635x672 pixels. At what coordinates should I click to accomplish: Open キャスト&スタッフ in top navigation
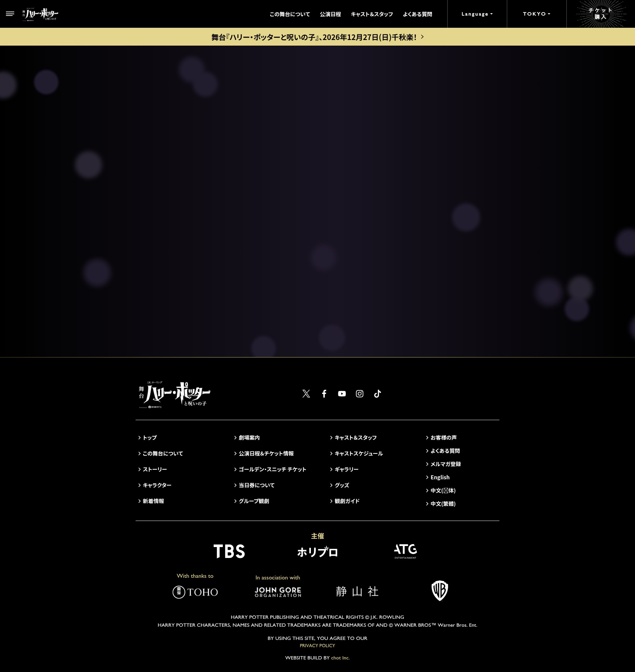pyautogui.click(x=372, y=14)
